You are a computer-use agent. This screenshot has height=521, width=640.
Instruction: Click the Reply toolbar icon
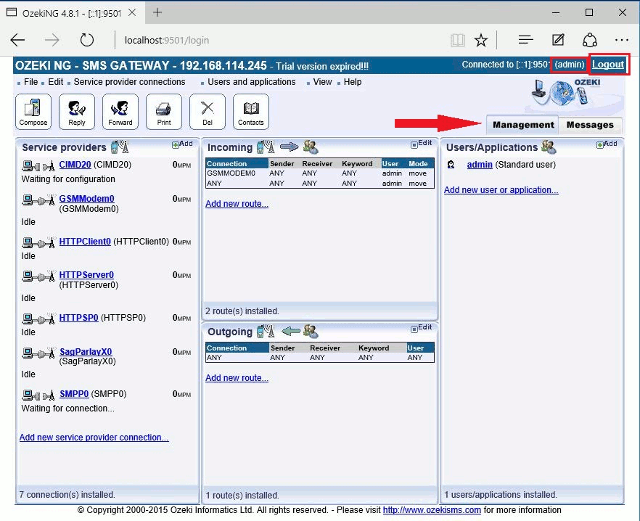[76, 111]
